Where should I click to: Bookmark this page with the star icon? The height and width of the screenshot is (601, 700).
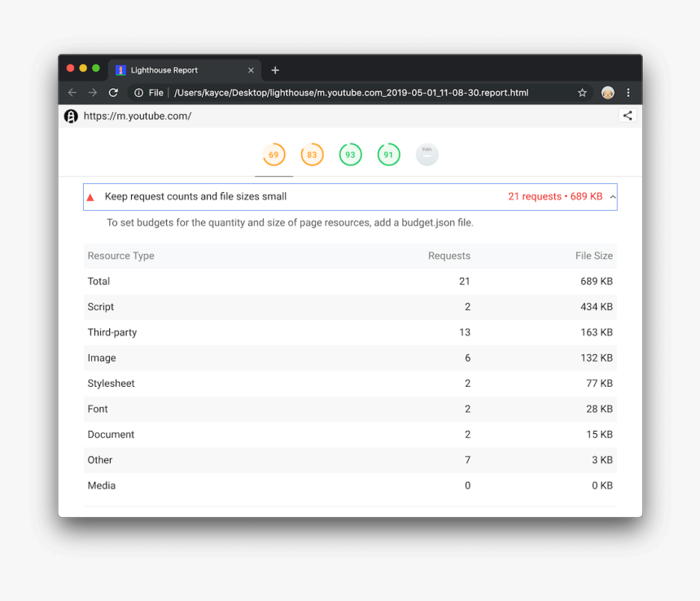pos(582,92)
